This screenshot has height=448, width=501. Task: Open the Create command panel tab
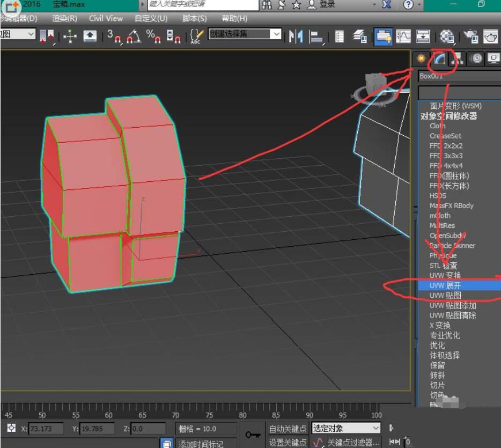[422, 59]
